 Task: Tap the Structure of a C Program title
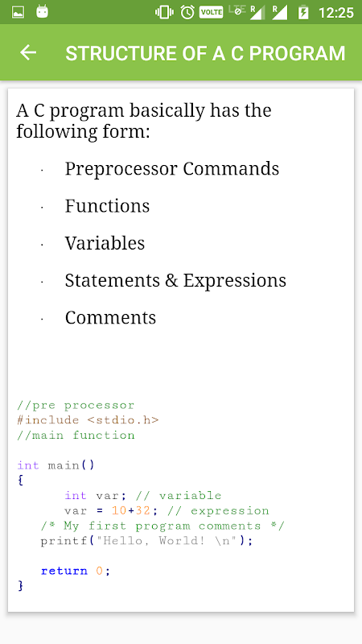[205, 53]
